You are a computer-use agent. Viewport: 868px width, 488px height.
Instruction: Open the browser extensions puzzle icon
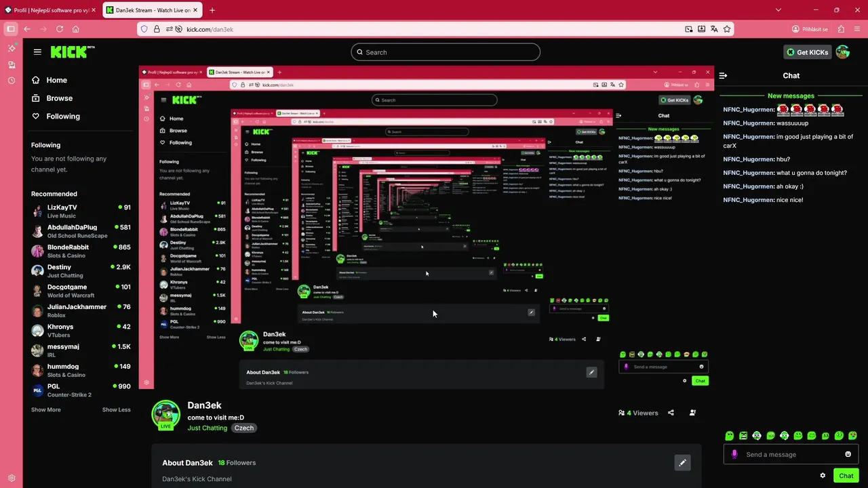(841, 29)
